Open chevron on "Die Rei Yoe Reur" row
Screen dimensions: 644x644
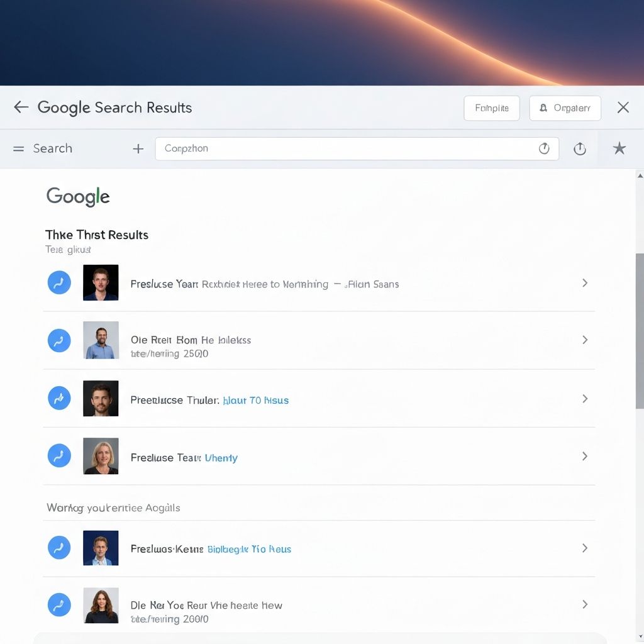click(585, 604)
